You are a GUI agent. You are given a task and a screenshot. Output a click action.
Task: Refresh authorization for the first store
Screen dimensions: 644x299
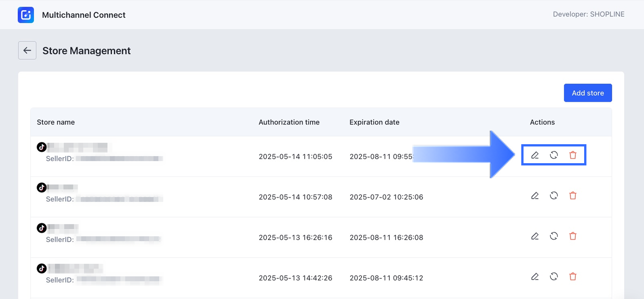[x=554, y=155]
